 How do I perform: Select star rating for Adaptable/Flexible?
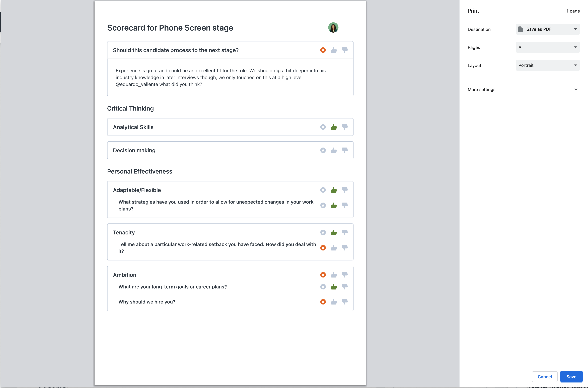pos(323,190)
